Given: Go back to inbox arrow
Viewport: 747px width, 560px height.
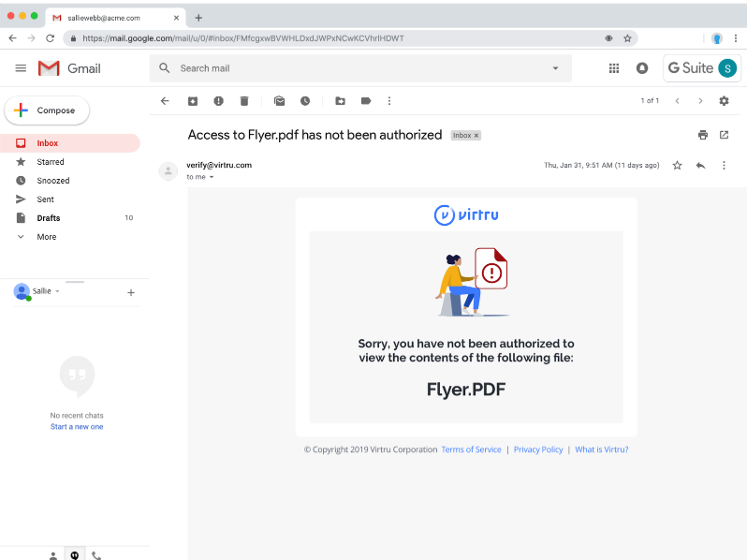Looking at the screenshot, I should pyautogui.click(x=165, y=101).
